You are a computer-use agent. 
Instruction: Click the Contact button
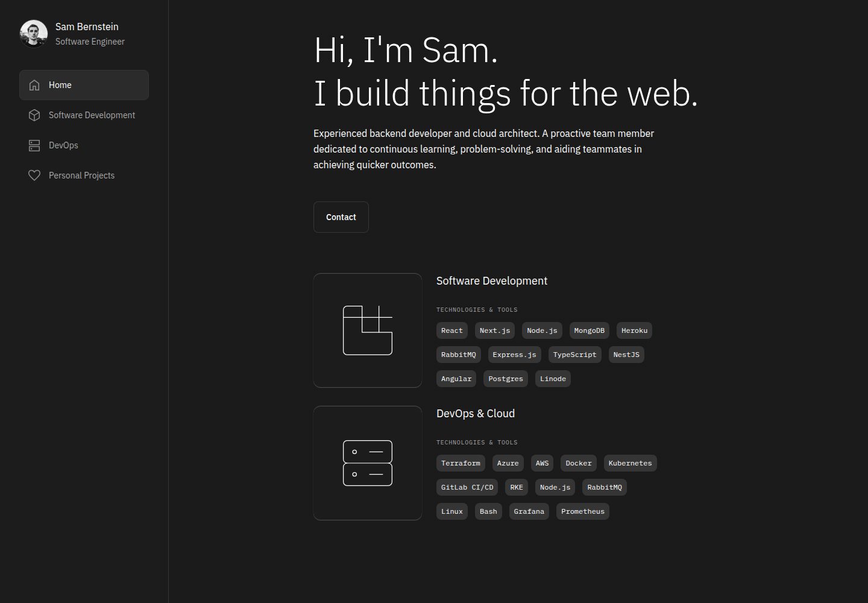click(x=341, y=217)
